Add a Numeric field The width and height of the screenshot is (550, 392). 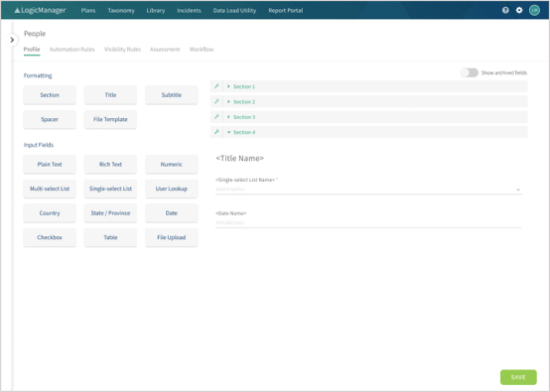171,164
